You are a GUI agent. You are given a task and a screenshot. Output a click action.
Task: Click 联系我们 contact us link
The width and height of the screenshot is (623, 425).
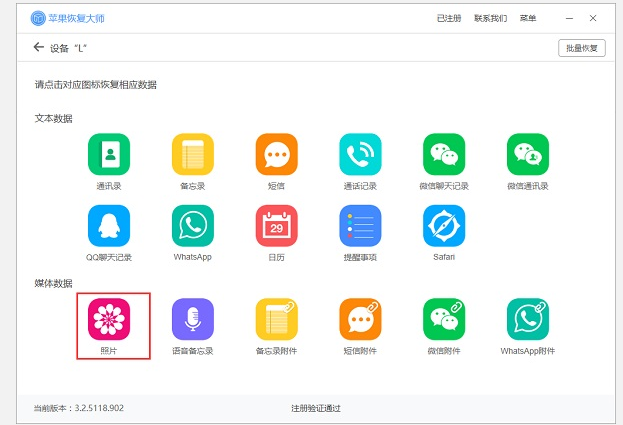(x=491, y=18)
